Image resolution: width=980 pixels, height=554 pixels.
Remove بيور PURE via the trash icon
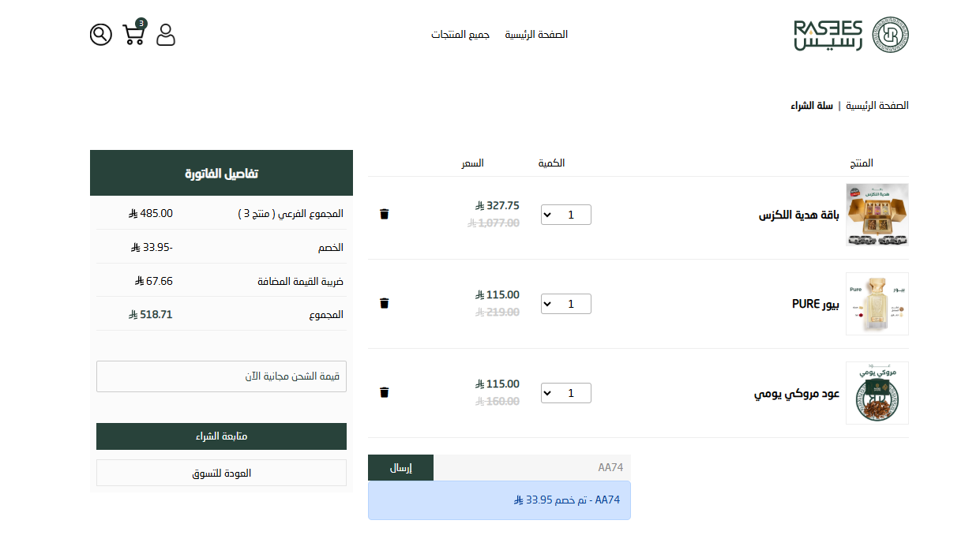pos(384,302)
